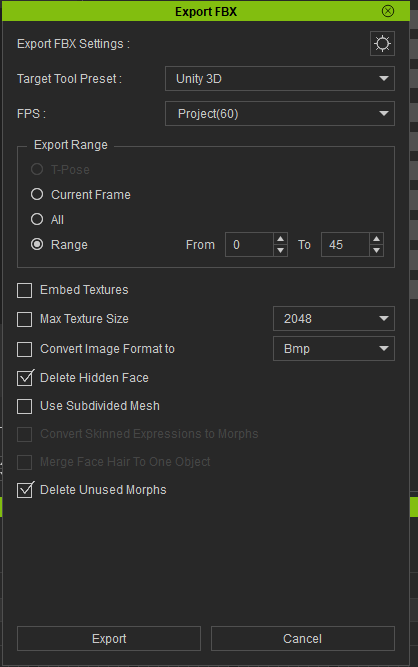
Task: Increase the From value with up arrow
Action: coord(280,239)
